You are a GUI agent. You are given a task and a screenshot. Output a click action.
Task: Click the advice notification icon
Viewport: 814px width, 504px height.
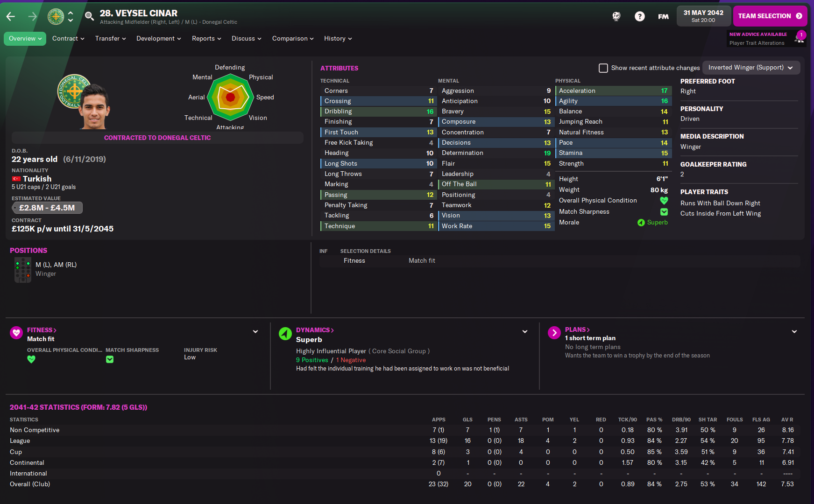point(800,38)
